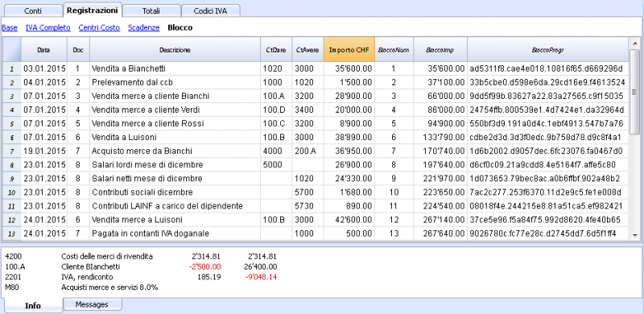Click hash ad5311f8.cae4e018.10816f65.d669296d
The height and width of the screenshot is (314, 644).
point(547,68)
